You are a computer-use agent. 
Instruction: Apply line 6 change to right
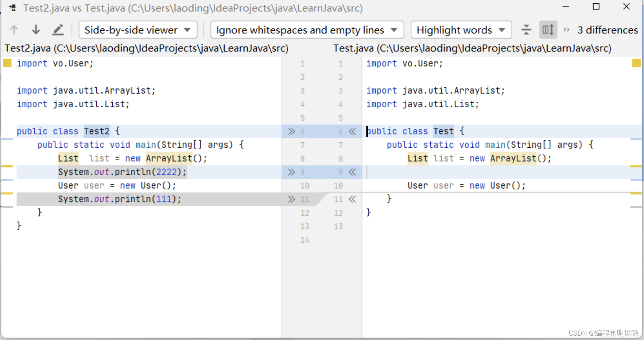click(291, 131)
